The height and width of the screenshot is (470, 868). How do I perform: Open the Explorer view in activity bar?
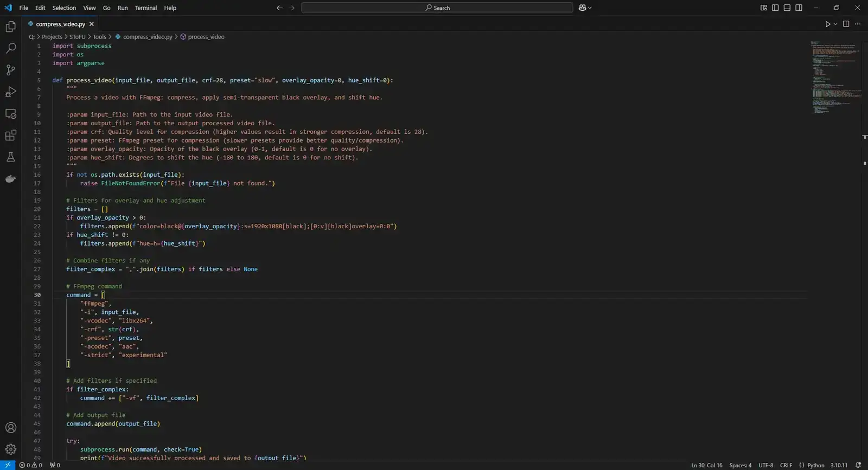pos(10,27)
